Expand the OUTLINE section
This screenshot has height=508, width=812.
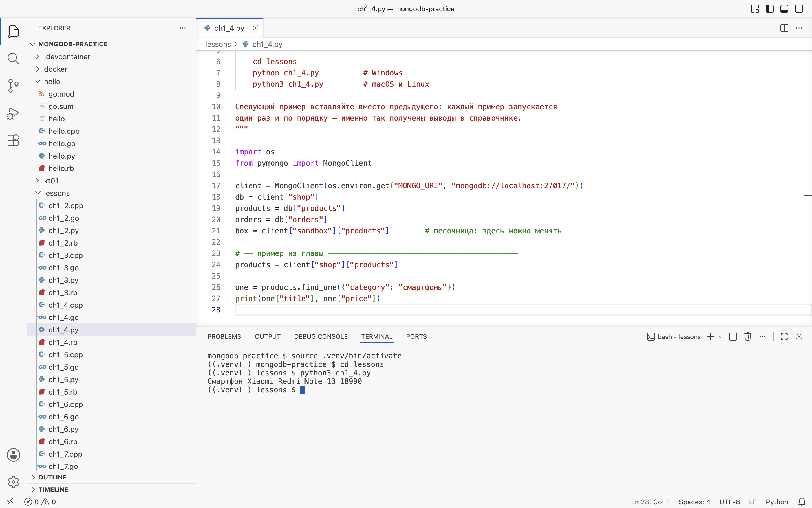[x=111, y=477]
